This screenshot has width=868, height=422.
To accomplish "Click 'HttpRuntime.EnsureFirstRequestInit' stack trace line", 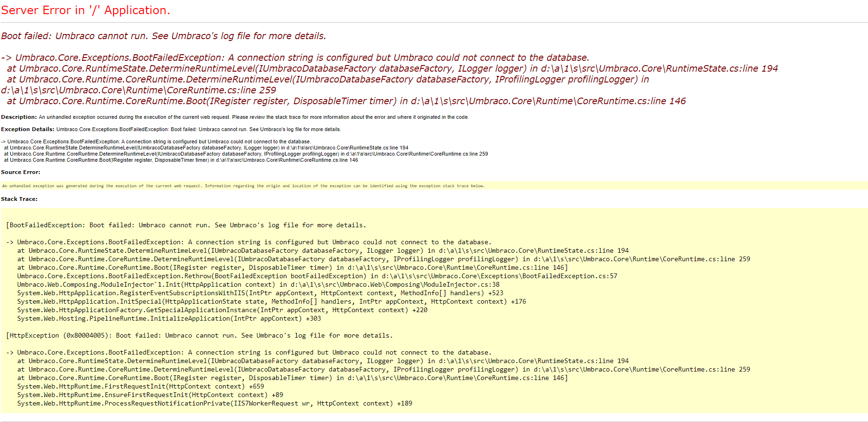I will pos(150,395).
